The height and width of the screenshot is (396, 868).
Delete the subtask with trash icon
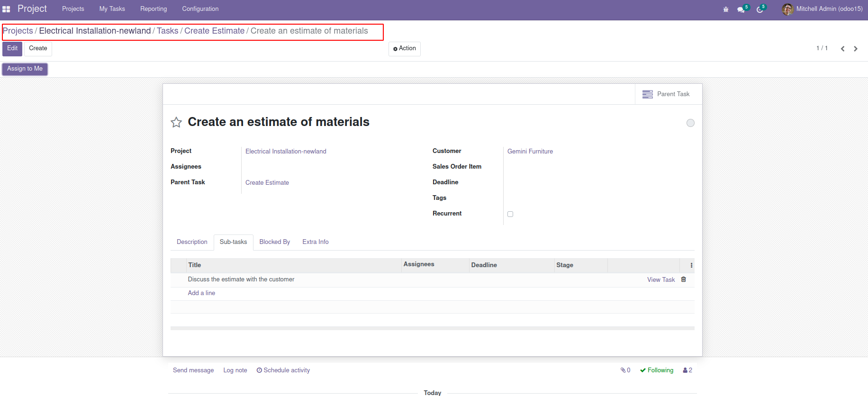(x=683, y=279)
